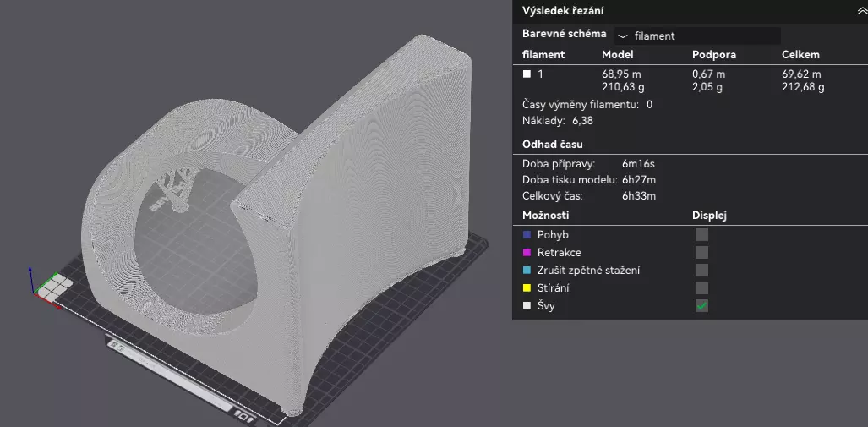Select the Celkem column header
868x427 pixels.
tap(800, 55)
